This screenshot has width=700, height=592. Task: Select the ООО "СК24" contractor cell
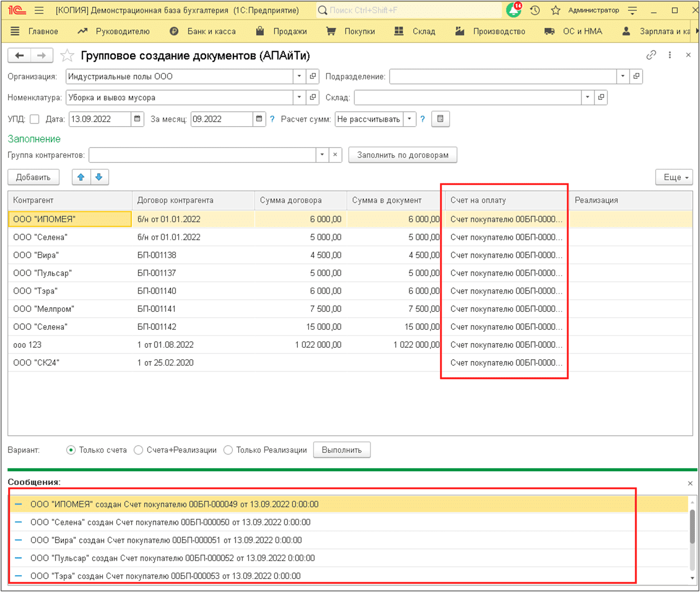70,363
